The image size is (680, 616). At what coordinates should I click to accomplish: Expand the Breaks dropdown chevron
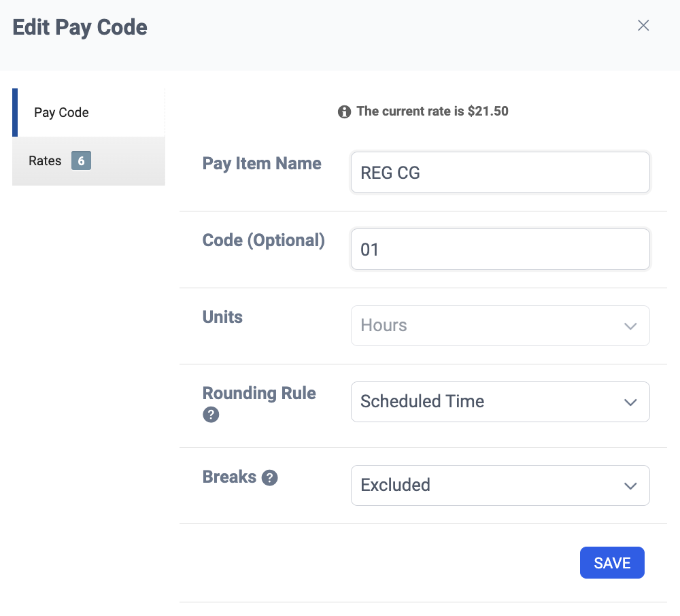tap(630, 486)
